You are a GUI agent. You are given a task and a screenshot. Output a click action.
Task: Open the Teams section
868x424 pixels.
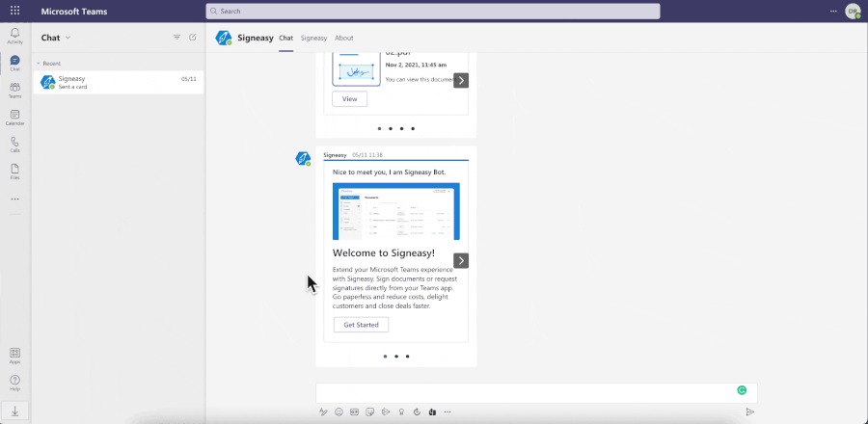coord(14,91)
